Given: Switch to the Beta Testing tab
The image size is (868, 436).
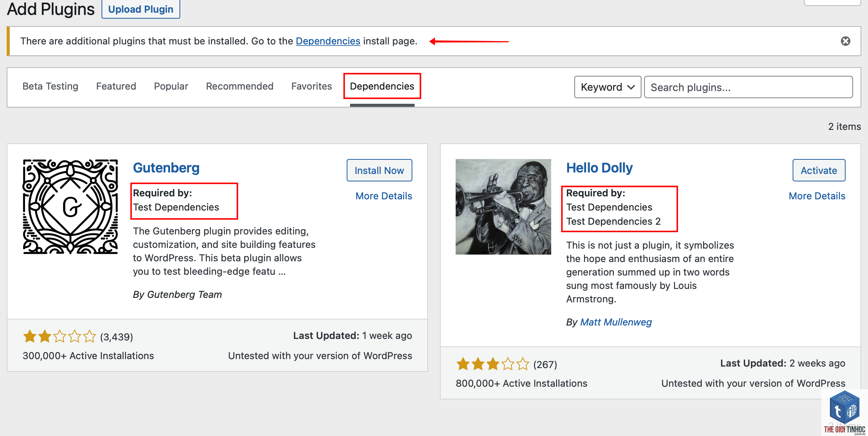Looking at the screenshot, I should tap(50, 86).
